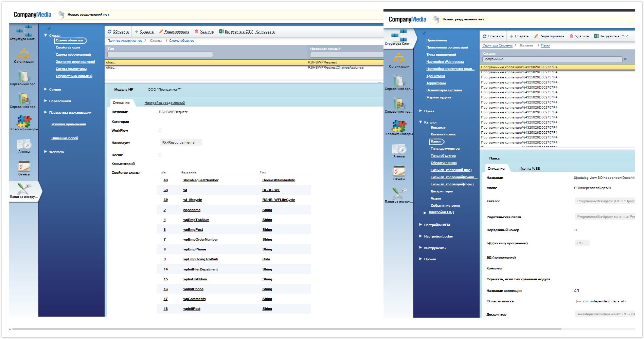Click pin icon atop left window navigation panel
Viewport: 644px width, 339px height.
(x=49, y=29)
